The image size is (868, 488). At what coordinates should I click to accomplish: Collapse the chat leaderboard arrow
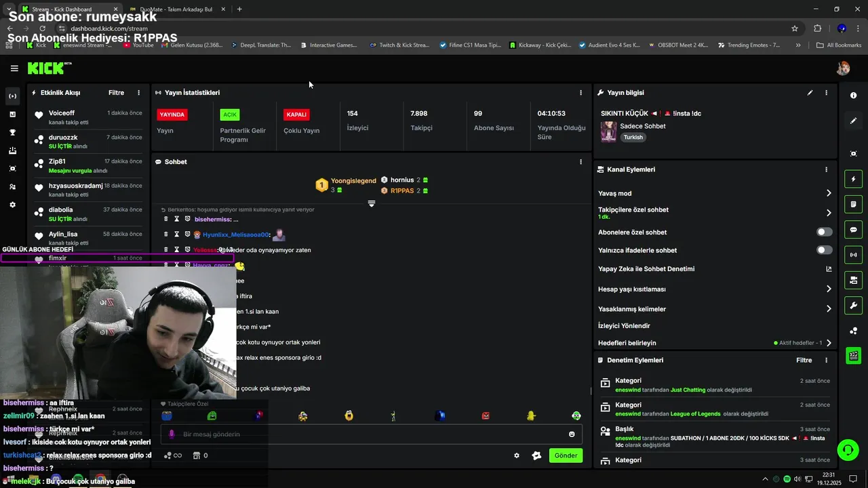coord(372,204)
